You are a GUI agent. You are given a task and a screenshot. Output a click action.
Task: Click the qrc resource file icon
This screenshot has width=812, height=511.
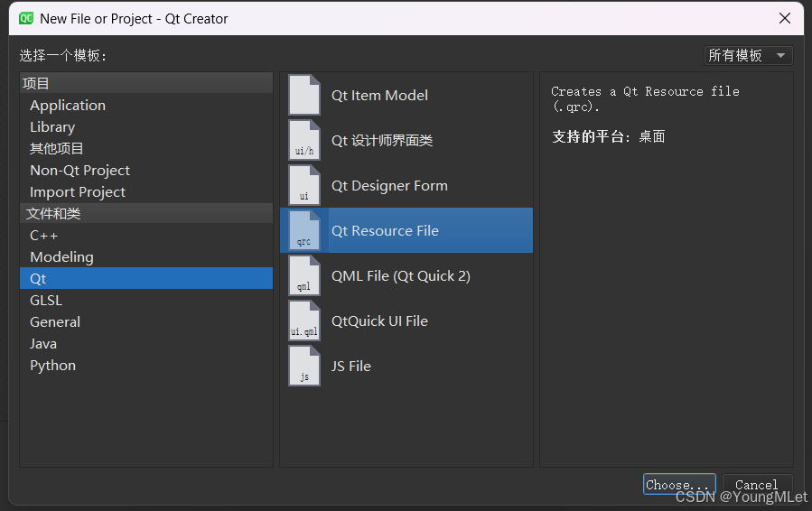304,230
